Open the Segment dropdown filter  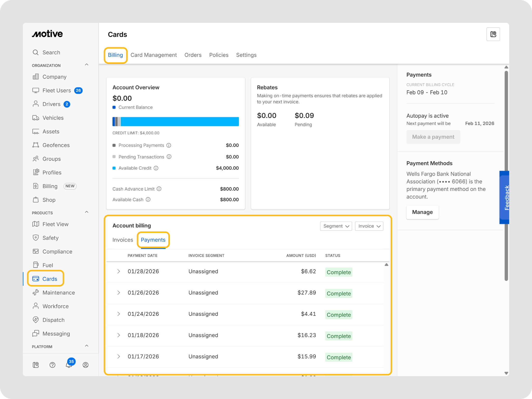coord(336,226)
